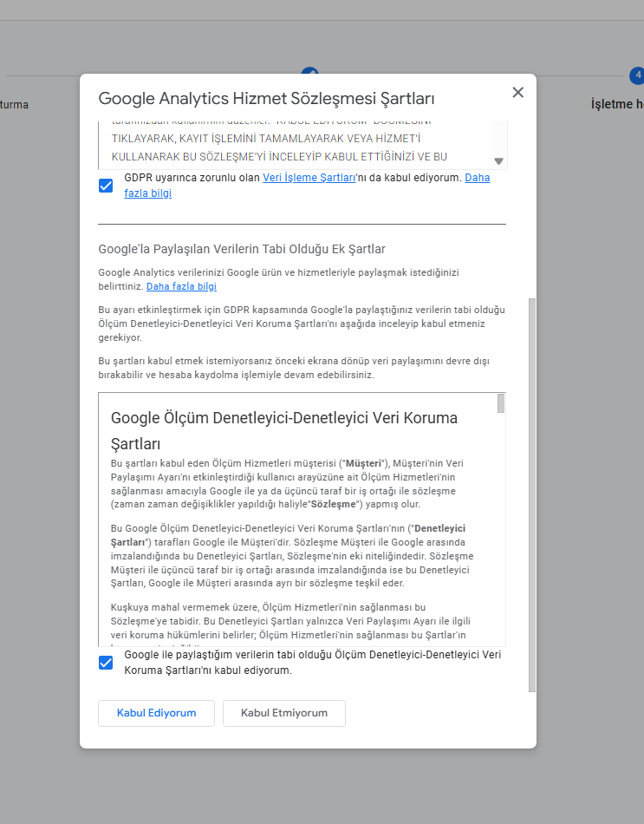The image size is (644, 824).
Task: Click the Google Analytics Hizmet Sözleşmesi Şartları title
Action: point(266,98)
